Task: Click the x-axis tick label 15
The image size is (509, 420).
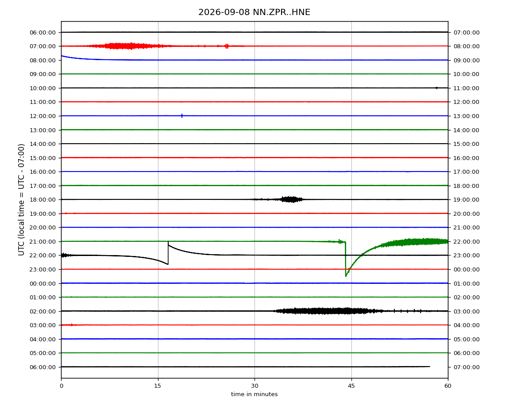Action: point(158,386)
